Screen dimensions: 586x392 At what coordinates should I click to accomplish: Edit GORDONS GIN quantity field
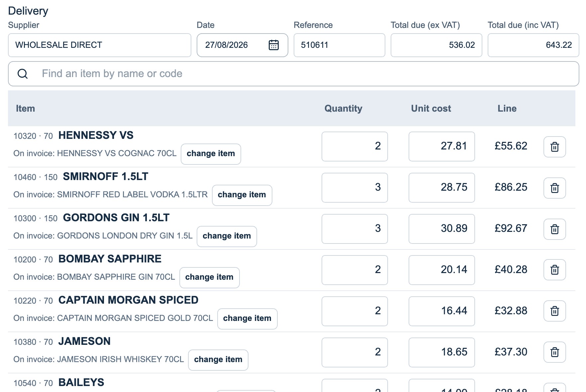355,229
